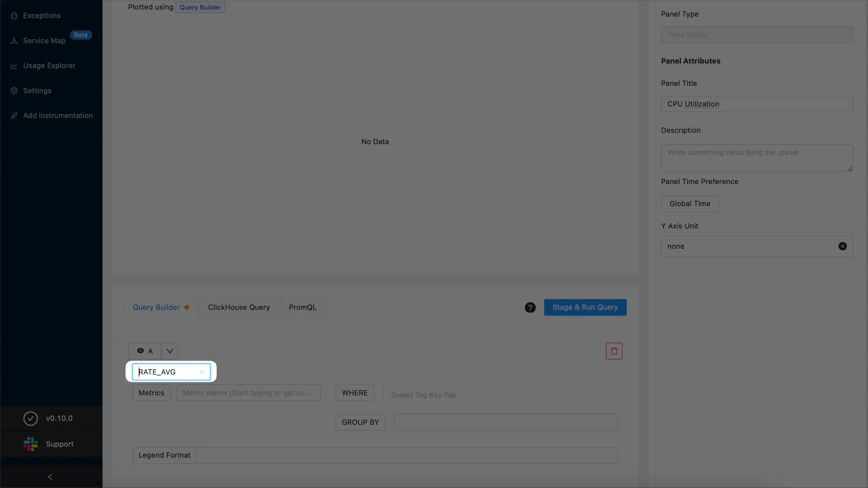
Task: Edit the Panel Title CPU Utilization field
Action: [757, 104]
